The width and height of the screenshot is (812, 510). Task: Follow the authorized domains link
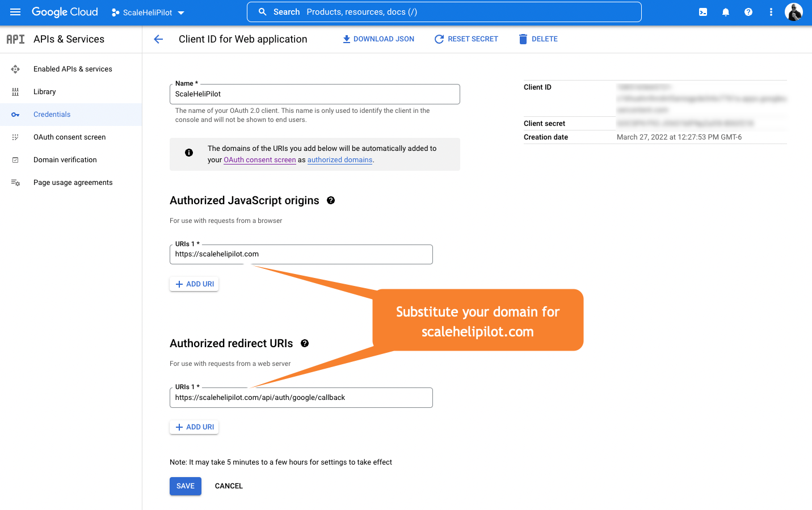click(340, 160)
